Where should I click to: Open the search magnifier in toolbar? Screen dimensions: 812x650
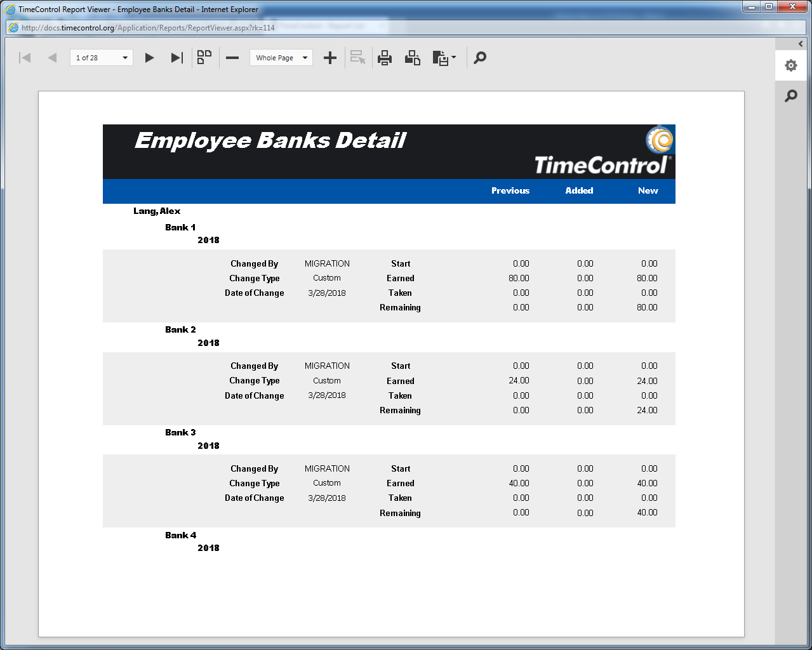481,58
